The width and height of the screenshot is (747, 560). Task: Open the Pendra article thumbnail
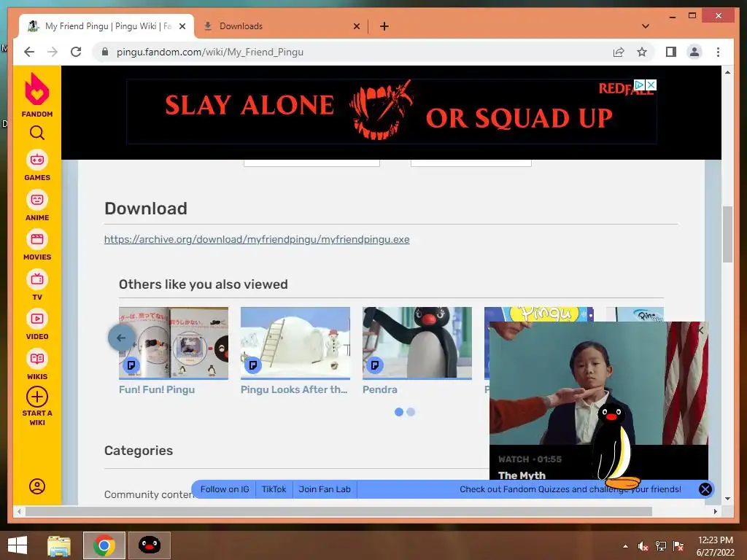417,343
